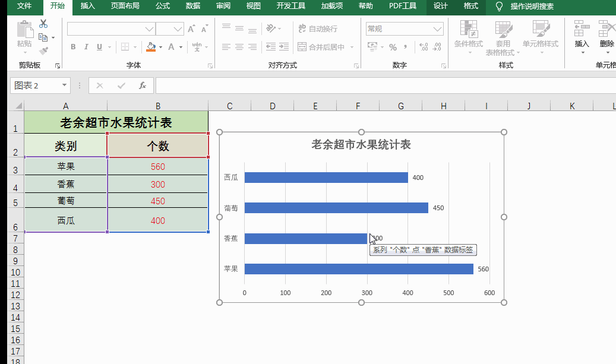The image size is (616, 364).
Task: Select cell containing 560
Action: (157, 166)
